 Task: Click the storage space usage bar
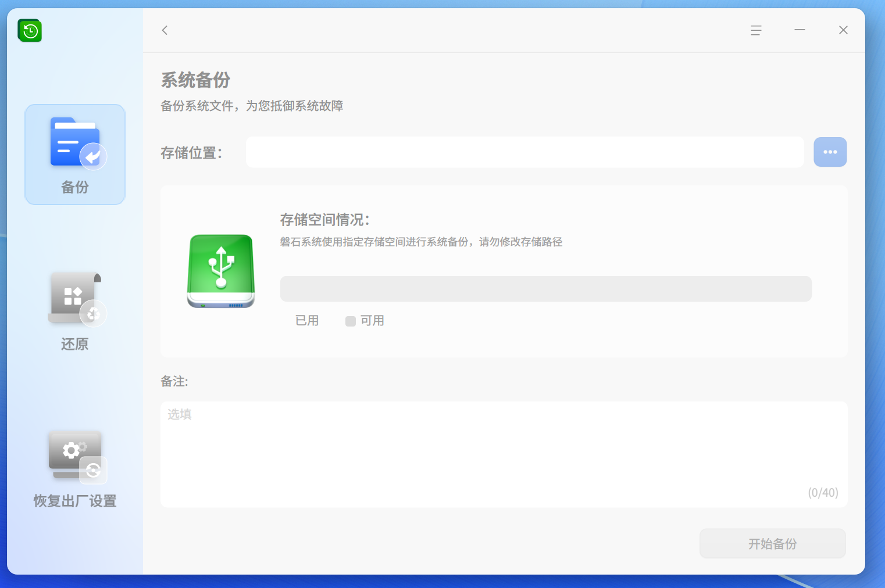pyautogui.click(x=545, y=289)
